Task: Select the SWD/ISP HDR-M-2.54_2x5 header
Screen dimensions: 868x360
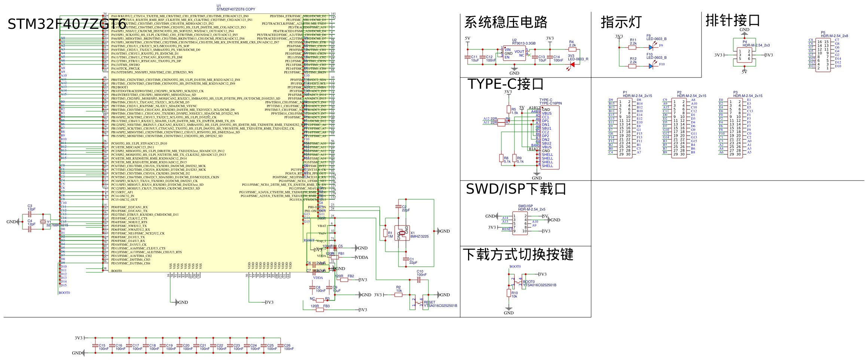Action: (520, 224)
